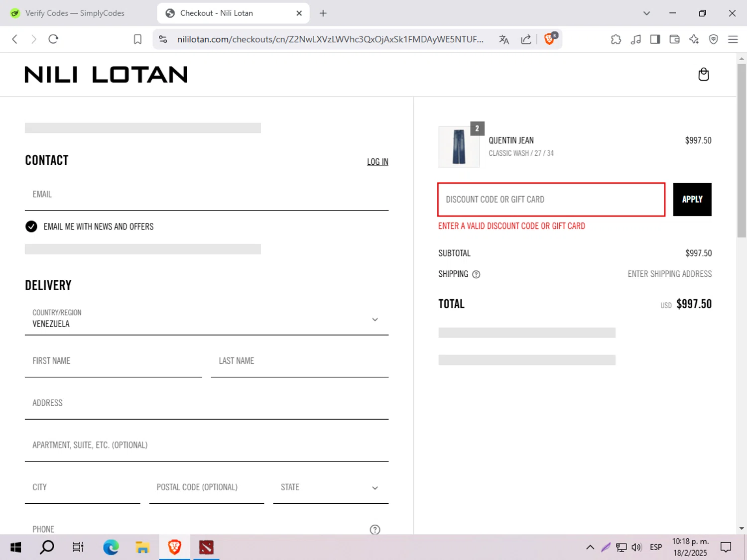The width and height of the screenshot is (747, 560).
Task: Launch Microsoft Edge from the taskbar
Action: click(x=111, y=548)
